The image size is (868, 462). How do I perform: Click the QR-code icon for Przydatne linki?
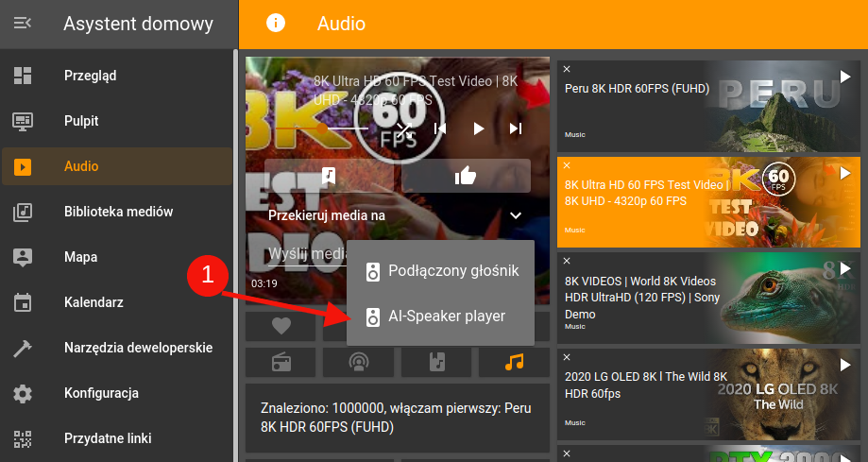(23, 438)
